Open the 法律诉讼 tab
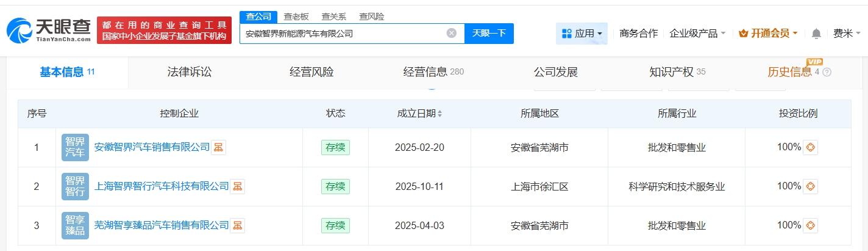The height and width of the screenshot is (251, 868). tap(190, 72)
